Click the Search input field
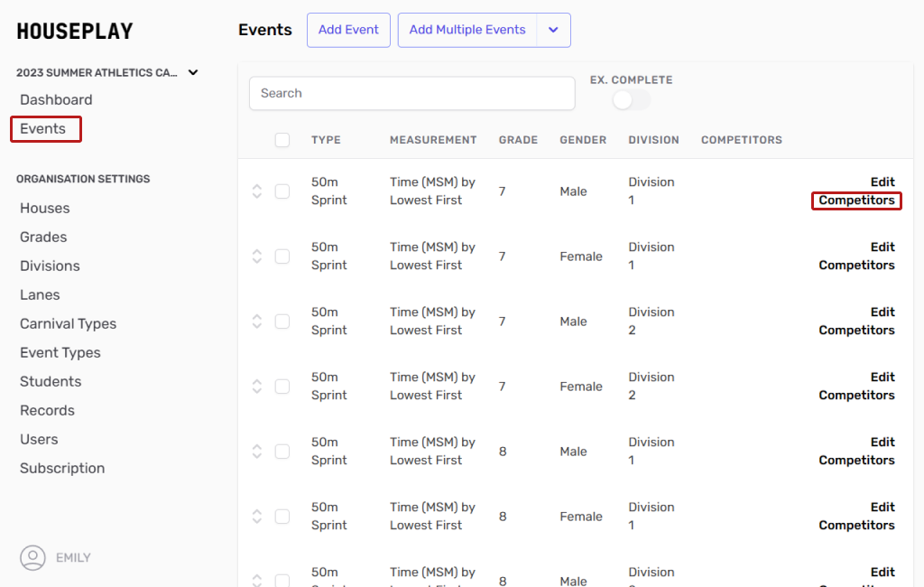 411,93
